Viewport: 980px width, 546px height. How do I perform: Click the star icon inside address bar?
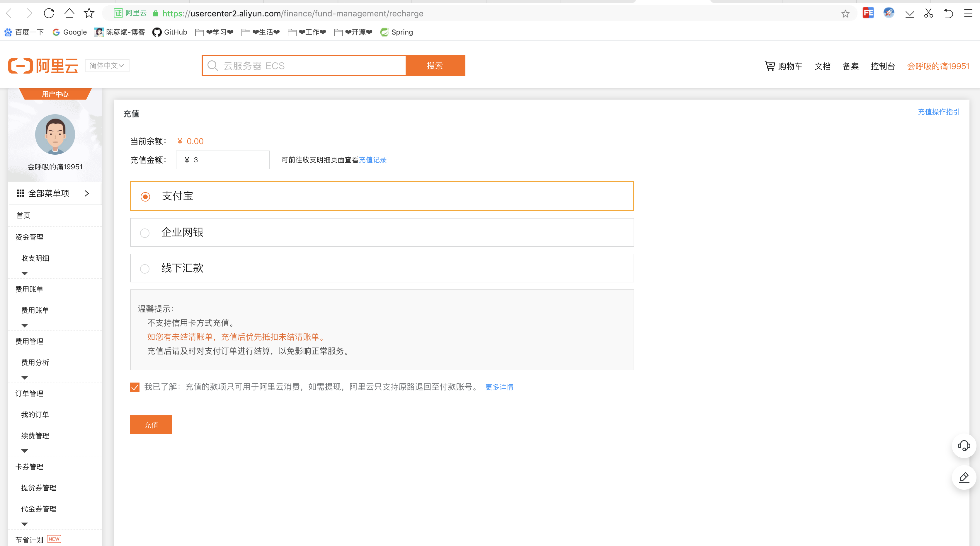[x=845, y=14]
